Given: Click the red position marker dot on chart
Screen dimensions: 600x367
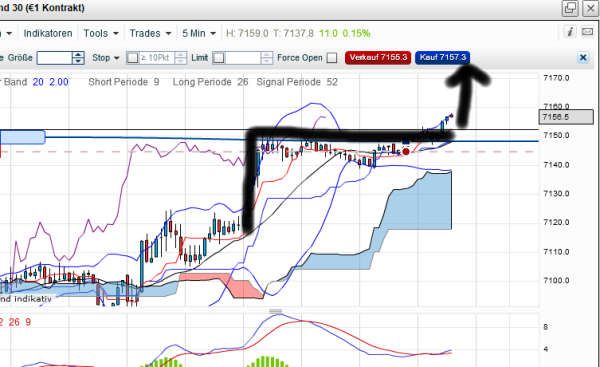Looking at the screenshot, I should 406,152.
